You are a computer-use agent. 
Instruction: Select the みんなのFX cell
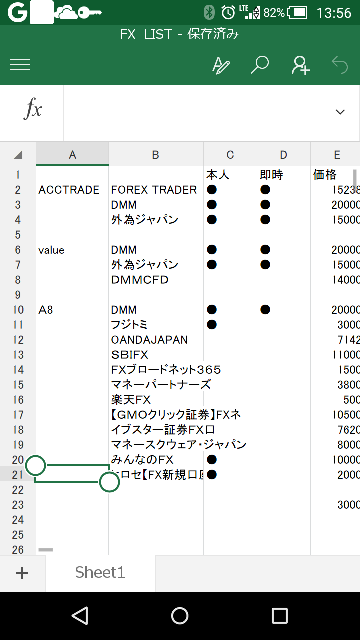pos(156,460)
